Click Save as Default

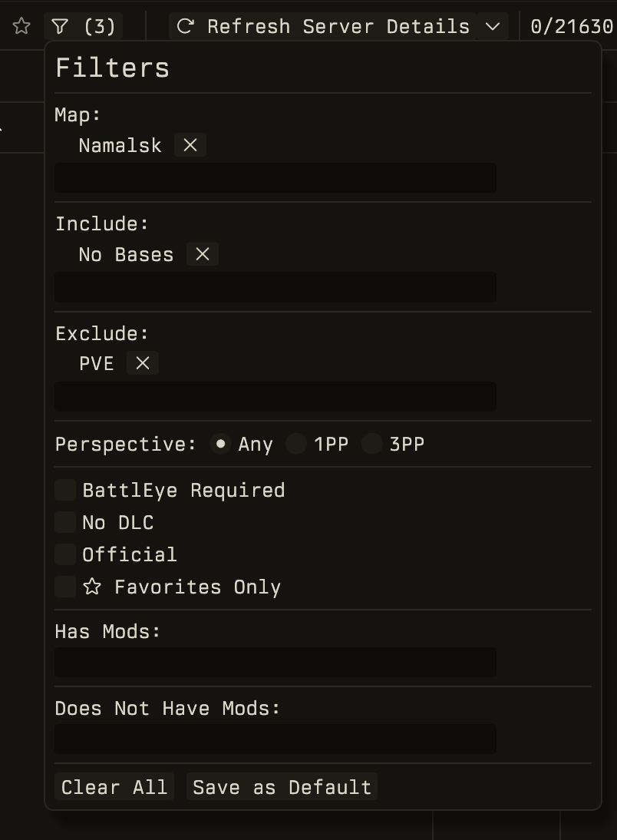pyautogui.click(x=281, y=786)
